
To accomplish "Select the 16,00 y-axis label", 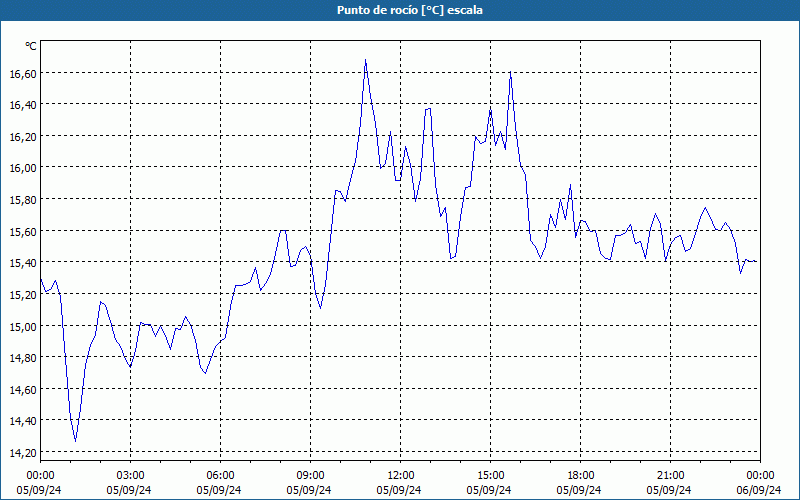I will coord(23,169).
